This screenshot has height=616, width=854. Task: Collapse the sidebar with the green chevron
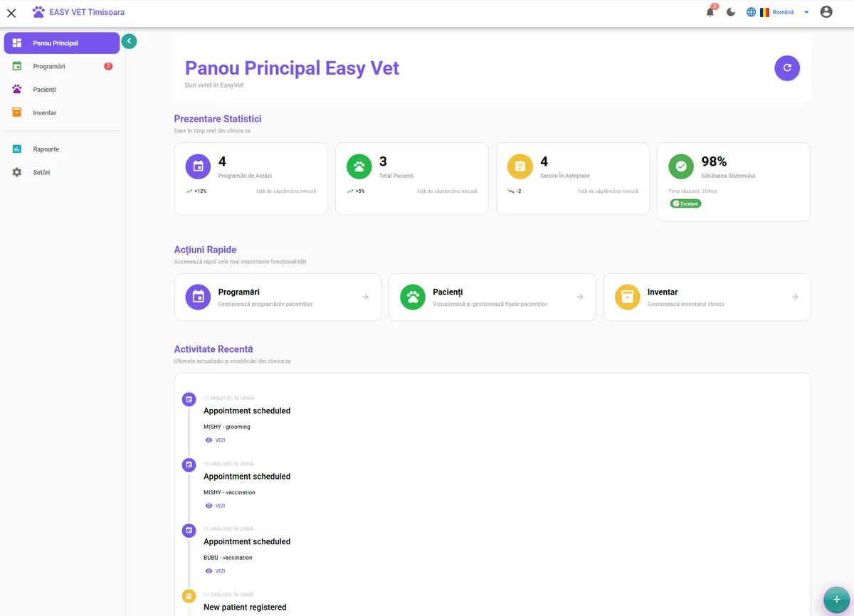click(x=129, y=41)
